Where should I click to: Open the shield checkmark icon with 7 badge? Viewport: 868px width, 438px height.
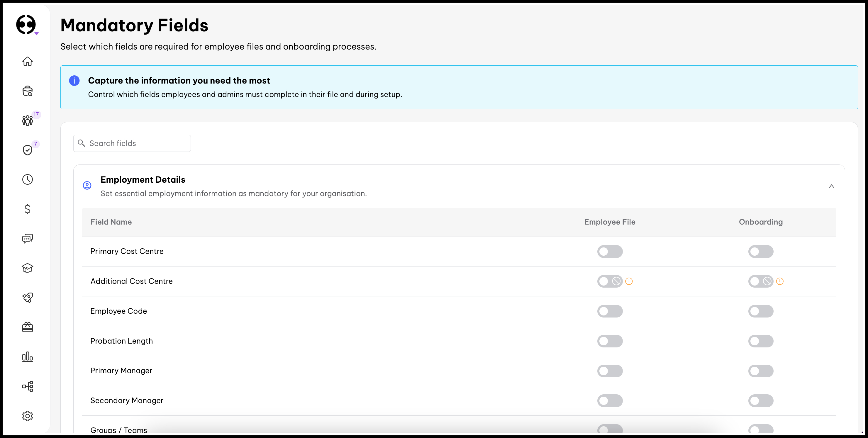click(27, 150)
